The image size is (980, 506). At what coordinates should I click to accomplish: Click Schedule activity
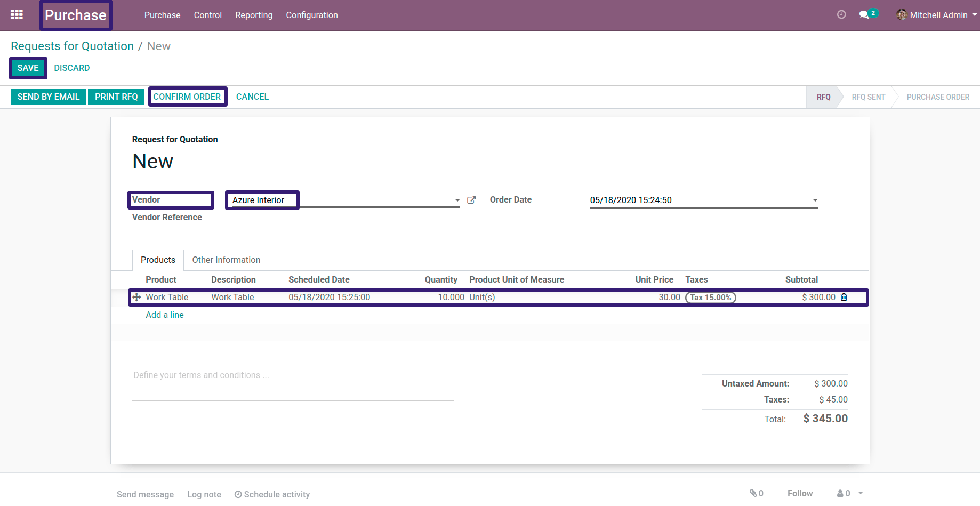pyautogui.click(x=272, y=494)
